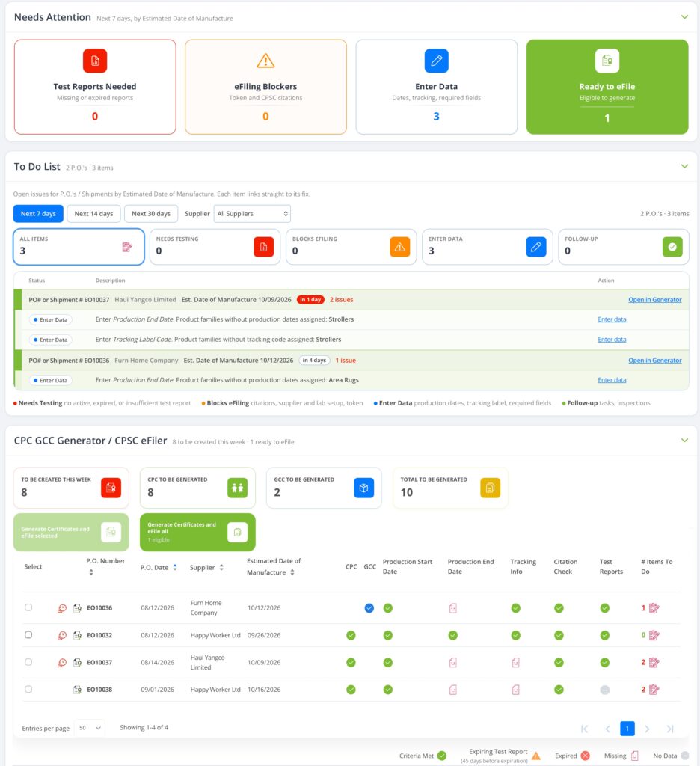The width and height of the screenshot is (700, 766).
Task: Click the Enter Data blue pencil icon
Action: [436, 61]
